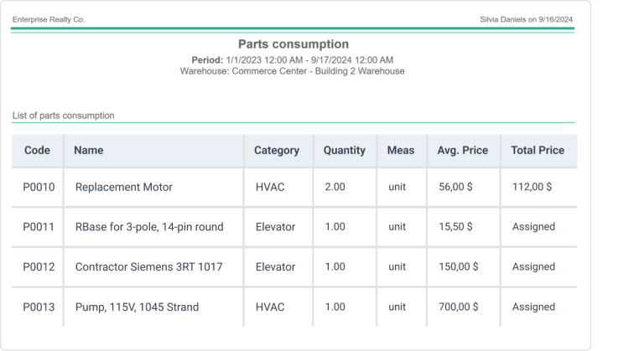Click the Total Price column header
This screenshot has height=351, width=644.
coord(538,151)
